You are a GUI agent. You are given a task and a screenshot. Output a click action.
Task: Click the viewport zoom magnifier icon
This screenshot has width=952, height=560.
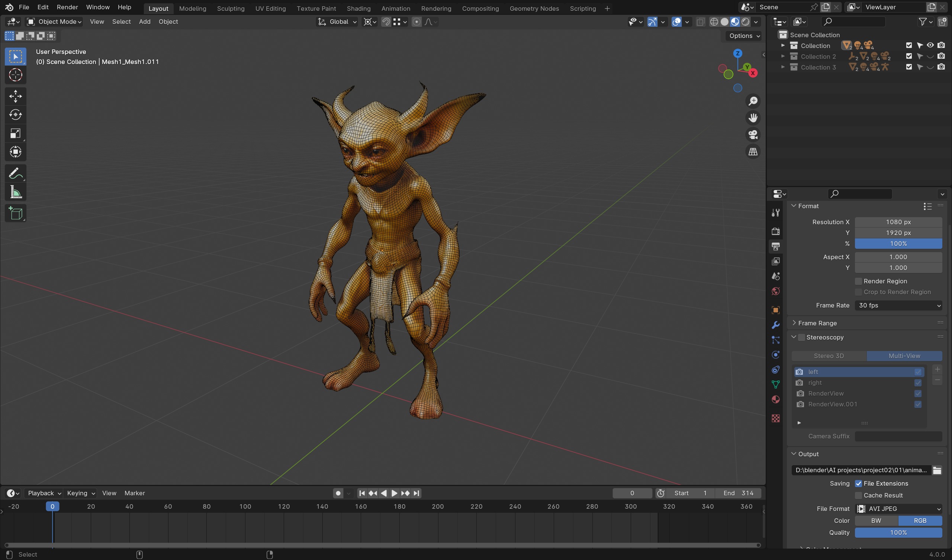pyautogui.click(x=753, y=101)
